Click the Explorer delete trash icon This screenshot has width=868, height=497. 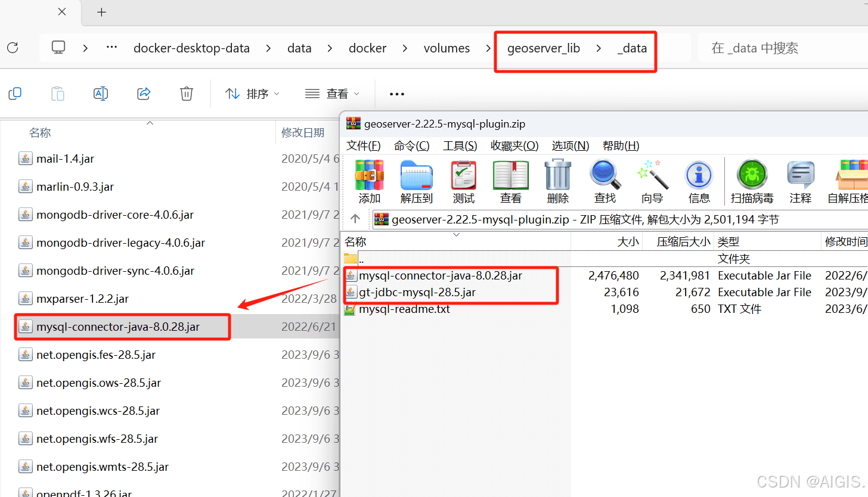click(187, 94)
